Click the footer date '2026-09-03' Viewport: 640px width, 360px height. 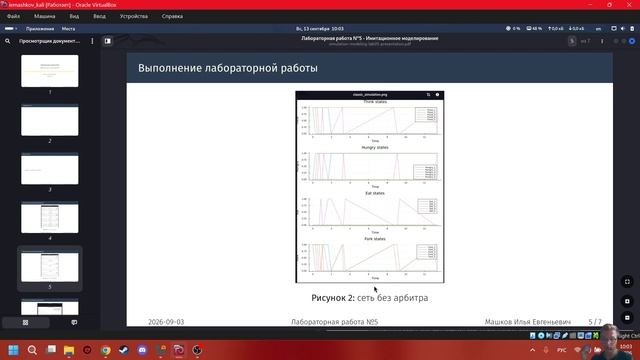(166, 322)
